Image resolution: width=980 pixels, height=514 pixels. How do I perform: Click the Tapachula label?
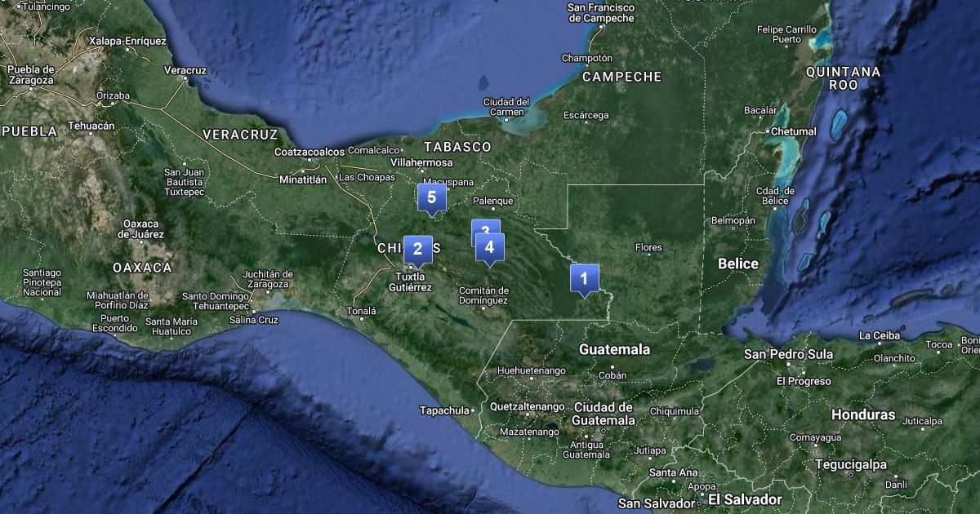[445, 410]
